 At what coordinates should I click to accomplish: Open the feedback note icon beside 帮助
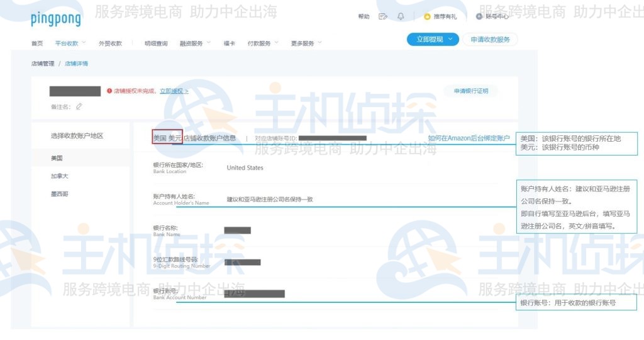383,16
